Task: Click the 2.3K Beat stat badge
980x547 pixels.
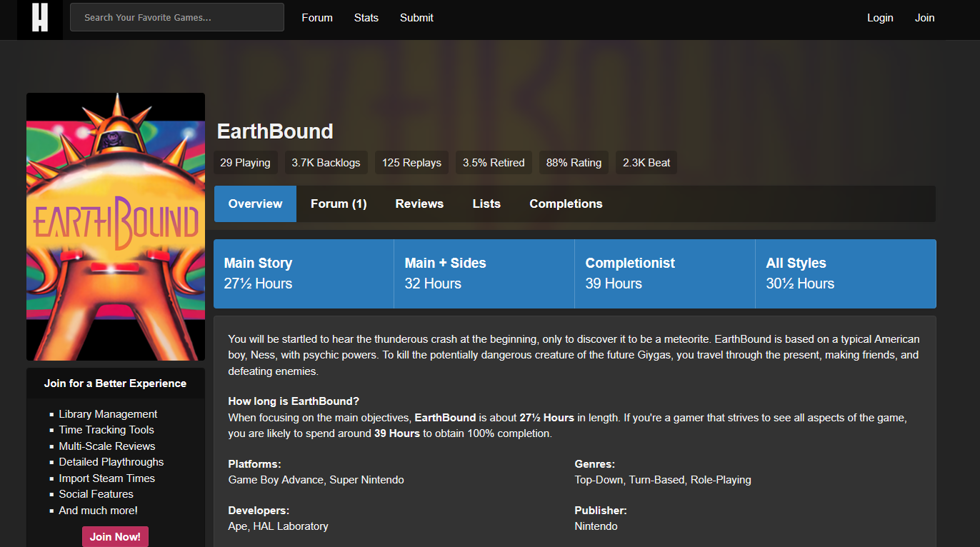Action: click(x=646, y=163)
